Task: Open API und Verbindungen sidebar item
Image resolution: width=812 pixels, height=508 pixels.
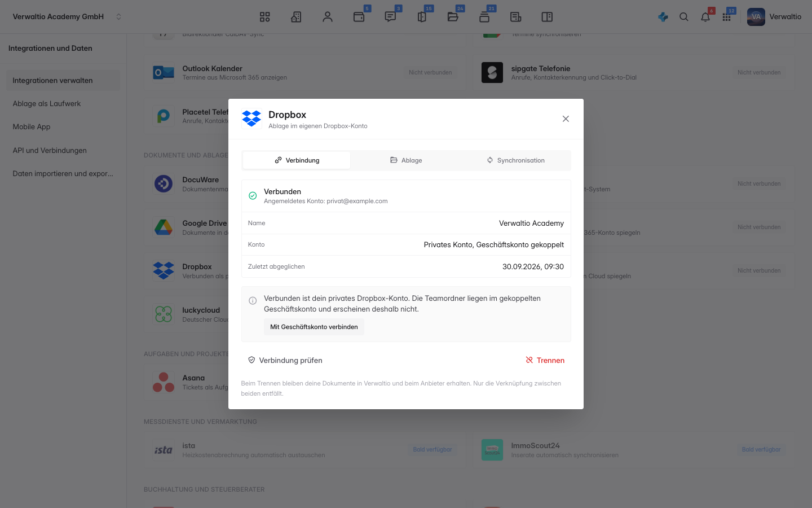Action: (63, 151)
